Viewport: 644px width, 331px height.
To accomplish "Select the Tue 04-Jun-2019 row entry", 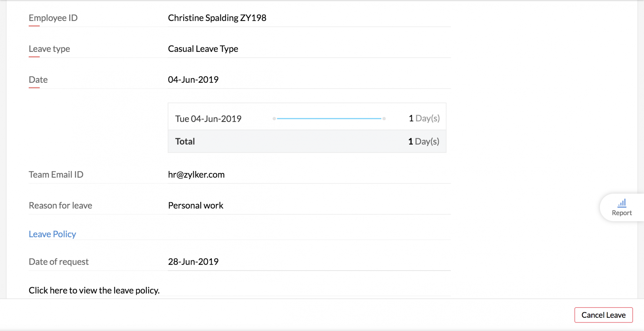I will click(x=208, y=119).
